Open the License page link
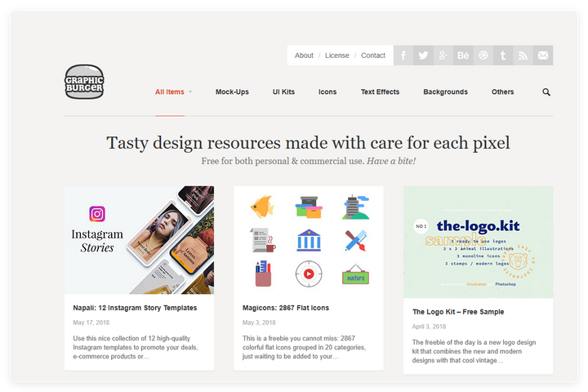 [x=336, y=56]
